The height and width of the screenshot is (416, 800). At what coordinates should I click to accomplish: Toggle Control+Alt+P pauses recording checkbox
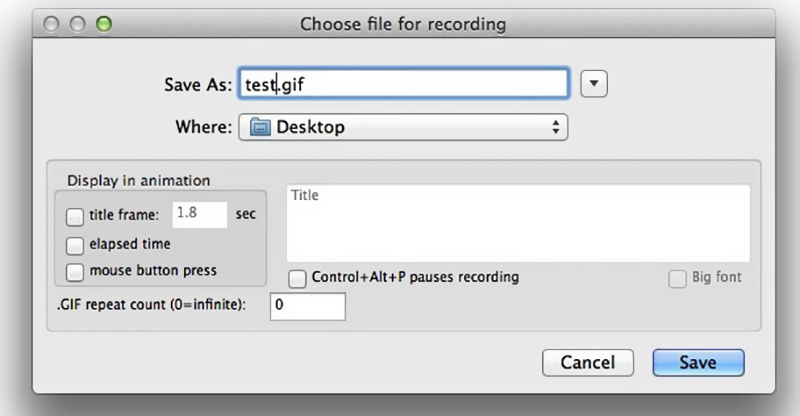coord(297,277)
